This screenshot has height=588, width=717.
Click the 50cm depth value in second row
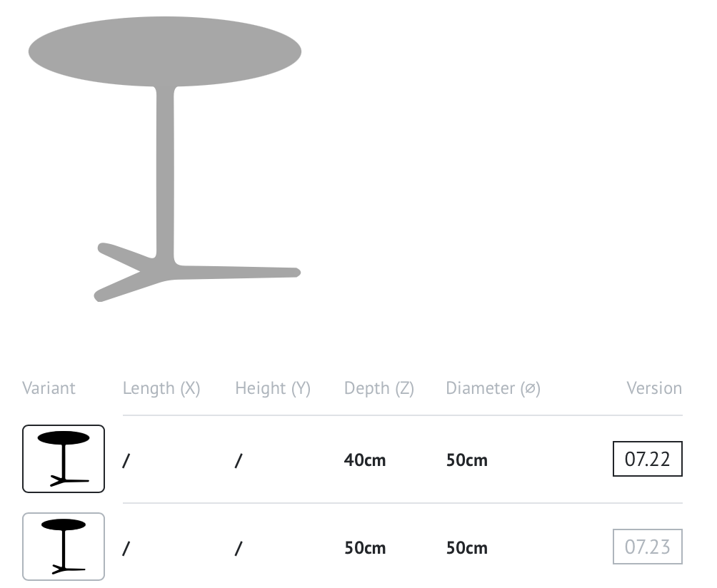(365, 547)
